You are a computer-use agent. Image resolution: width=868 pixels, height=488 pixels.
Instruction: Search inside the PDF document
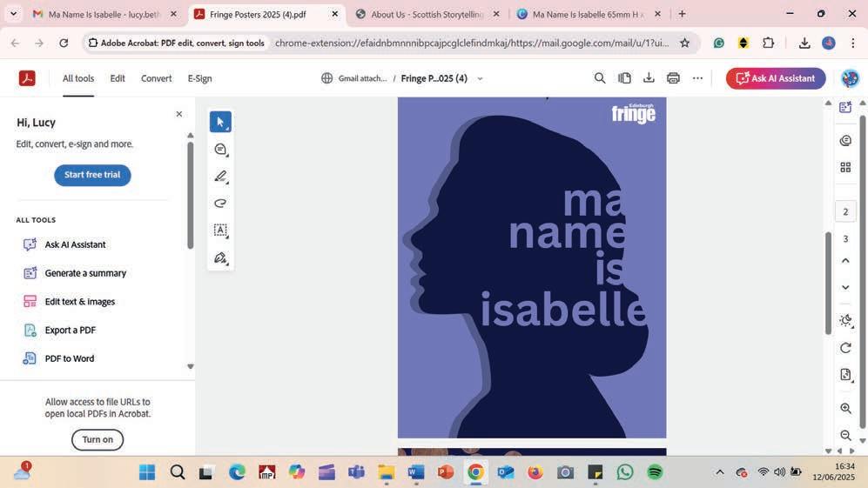tap(600, 78)
